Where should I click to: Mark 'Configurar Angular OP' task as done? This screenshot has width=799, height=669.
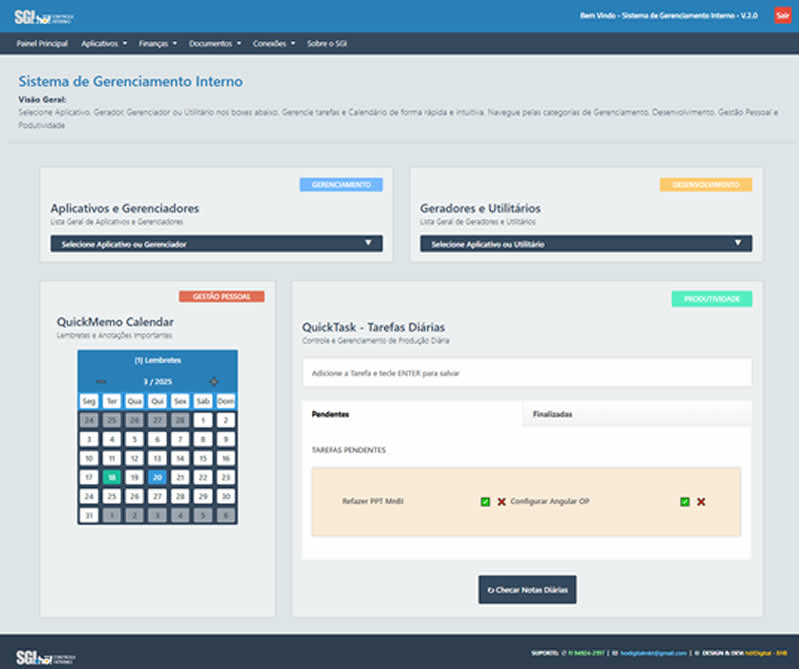(685, 501)
